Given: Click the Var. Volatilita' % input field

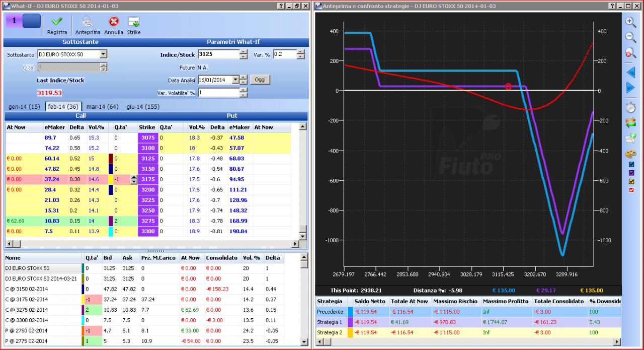Looking at the screenshot, I should (218, 93).
